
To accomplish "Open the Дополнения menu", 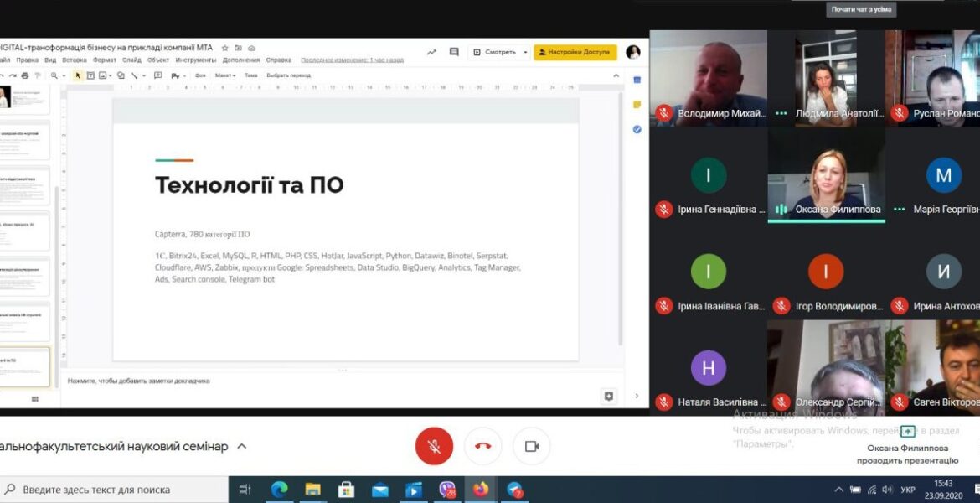I will (240, 60).
